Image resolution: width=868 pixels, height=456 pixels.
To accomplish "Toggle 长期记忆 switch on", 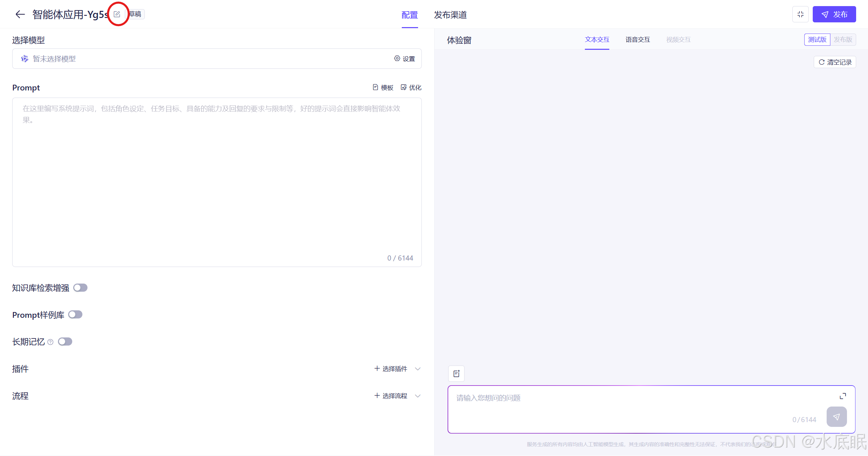I will coord(65,341).
